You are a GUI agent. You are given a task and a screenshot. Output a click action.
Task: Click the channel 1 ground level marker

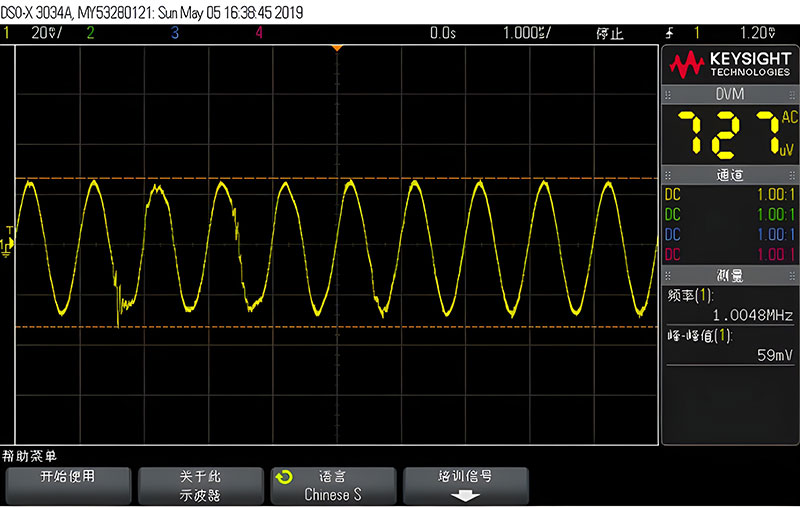9,243
